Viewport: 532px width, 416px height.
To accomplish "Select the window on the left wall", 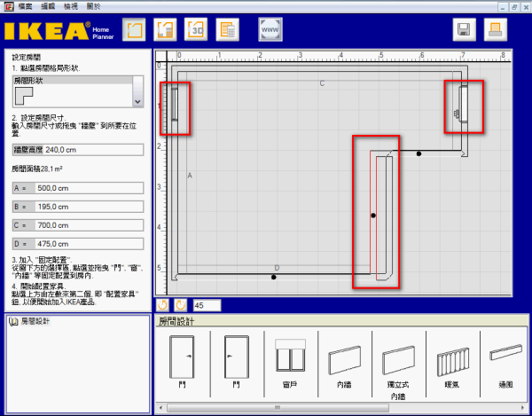I will click(175, 104).
